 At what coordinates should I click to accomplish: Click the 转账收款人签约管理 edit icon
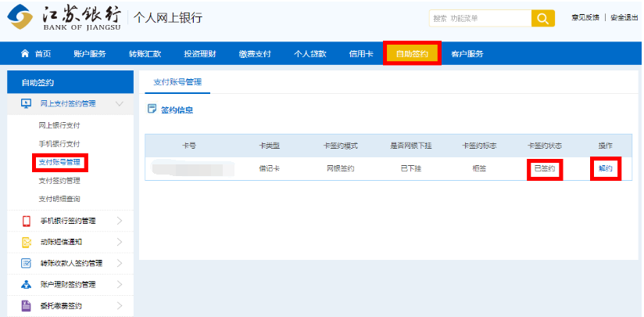click(x=26, y=263)
